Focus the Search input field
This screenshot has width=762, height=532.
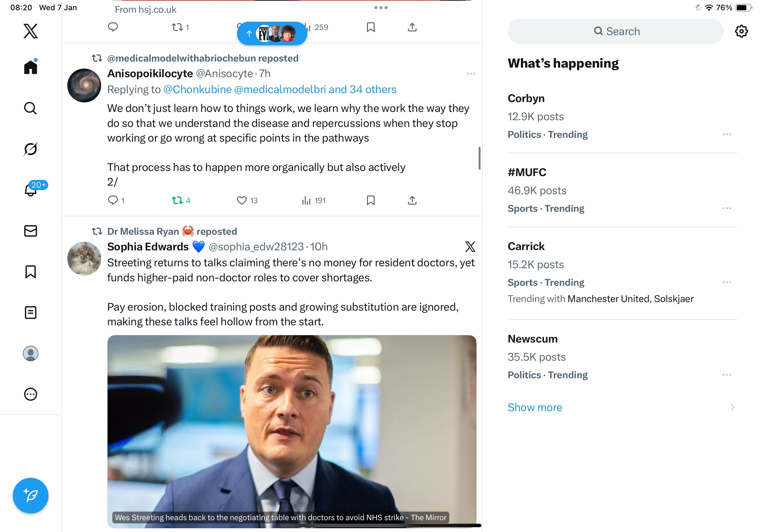[x=615, y=31]
